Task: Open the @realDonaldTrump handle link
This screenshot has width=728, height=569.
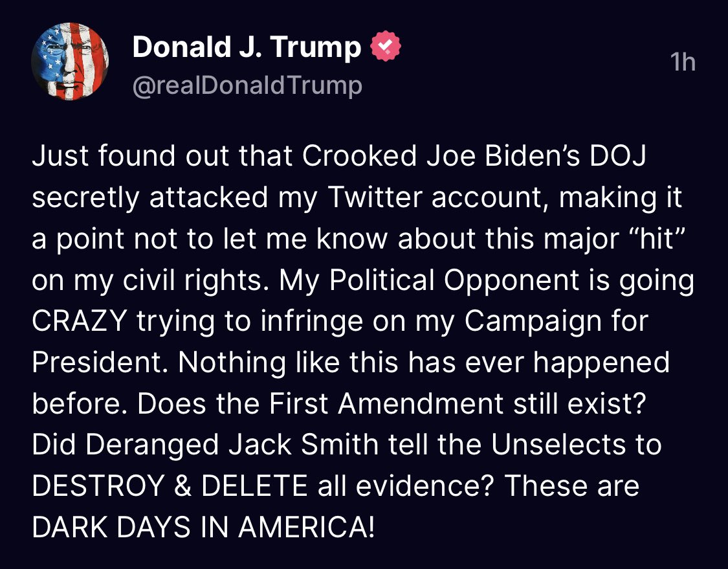Action: tap(247, 85)
